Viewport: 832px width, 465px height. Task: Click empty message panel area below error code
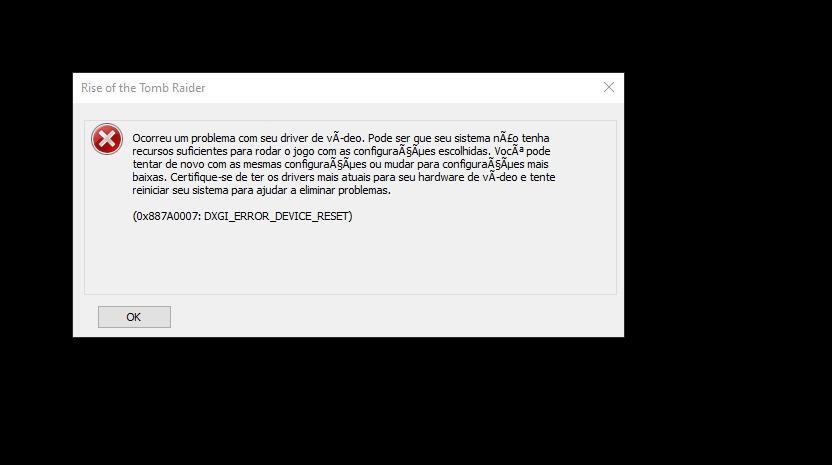(x=350, y=257)
